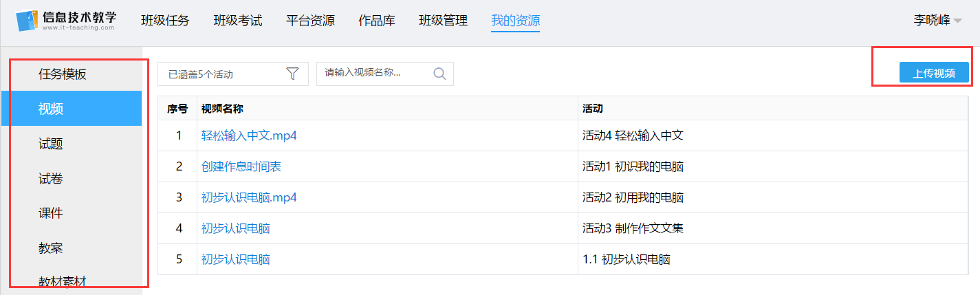Open the 创建作息时间表 video link

[241, 166]
